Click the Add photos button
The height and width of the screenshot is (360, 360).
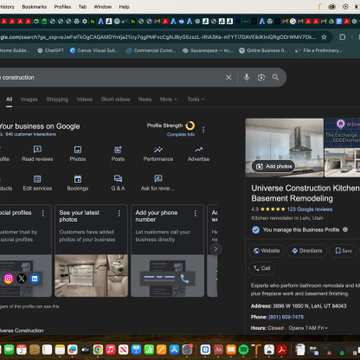(273, 166)
